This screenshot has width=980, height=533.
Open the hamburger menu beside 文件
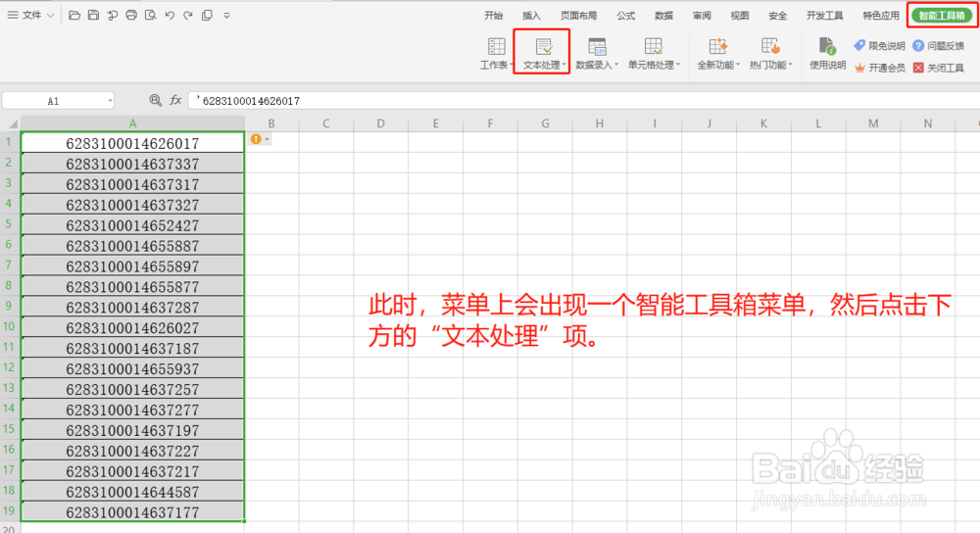(13, 15)
